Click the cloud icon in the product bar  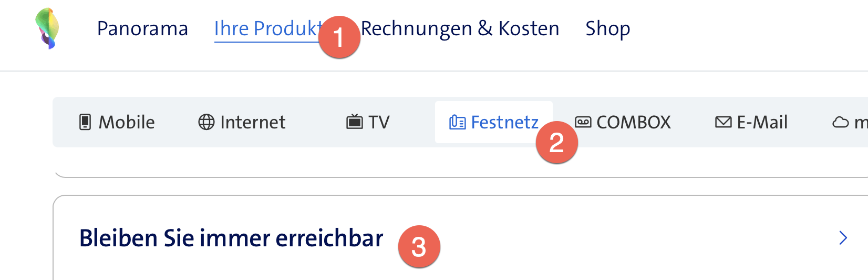841,123
